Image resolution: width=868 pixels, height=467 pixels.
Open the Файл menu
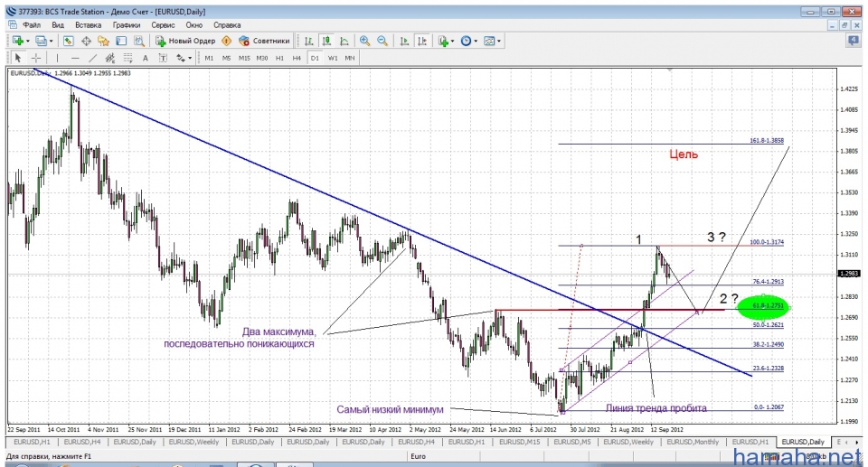[32, 25]
